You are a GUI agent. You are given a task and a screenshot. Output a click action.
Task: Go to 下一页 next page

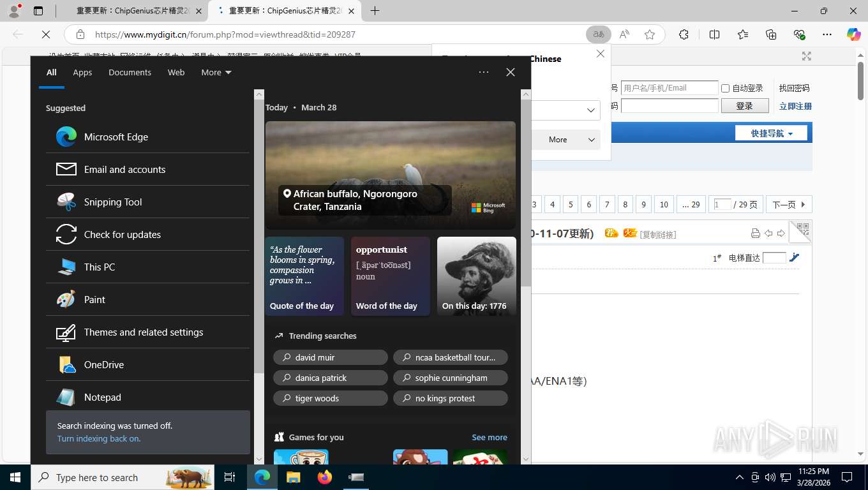(789, 204)
